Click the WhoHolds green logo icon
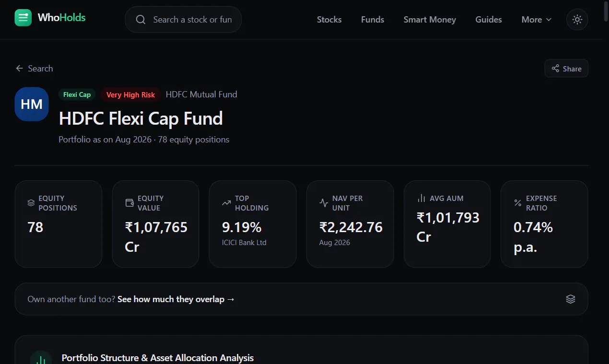This screenshot has height=364, width=609. click(23, 18)
